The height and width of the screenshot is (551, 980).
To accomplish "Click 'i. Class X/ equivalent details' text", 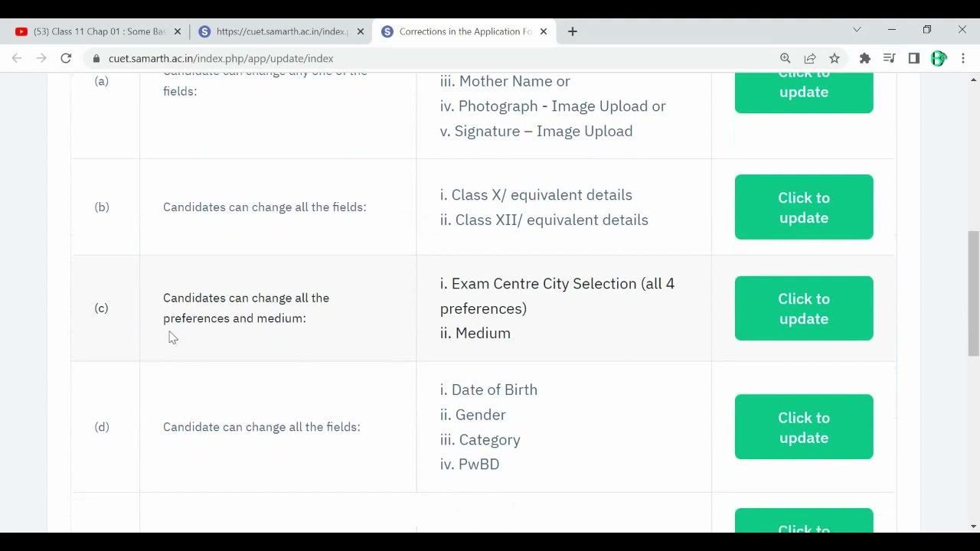I will (x=536, y=195).
